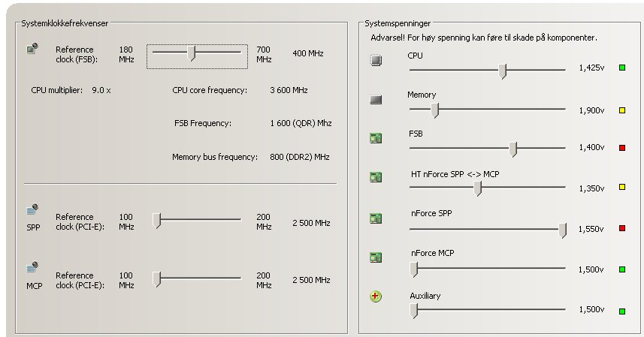Click the nForce SPP voltage slider handle
Viewport: 644px width, 337px height.
click(563, 230)
